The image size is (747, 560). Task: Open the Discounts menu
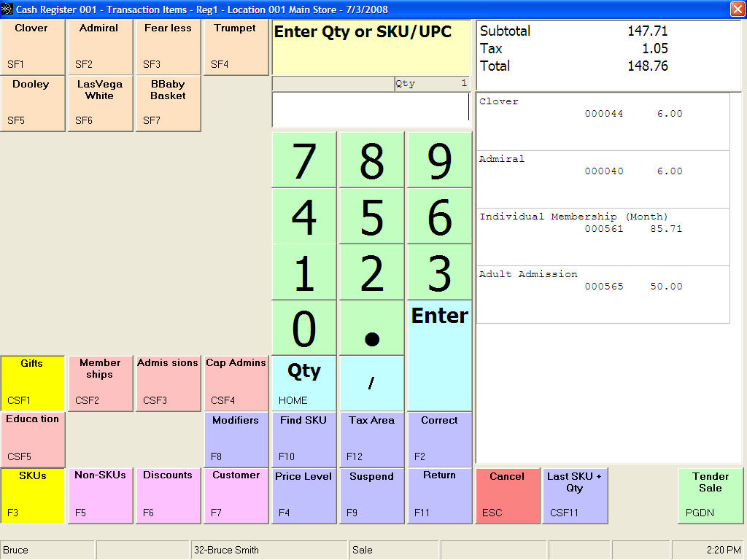pyautogui.click(x=168, y=495)
